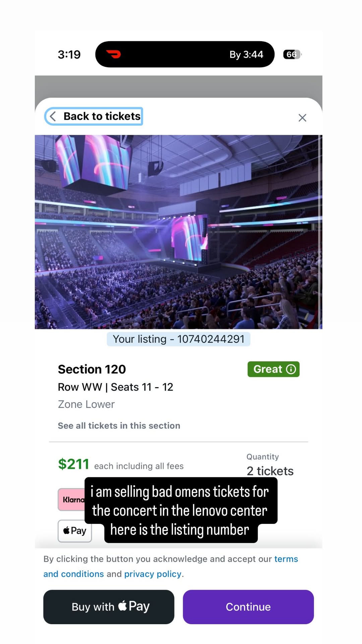Tap the 3:19 clock in status bar

pos(69,54)
